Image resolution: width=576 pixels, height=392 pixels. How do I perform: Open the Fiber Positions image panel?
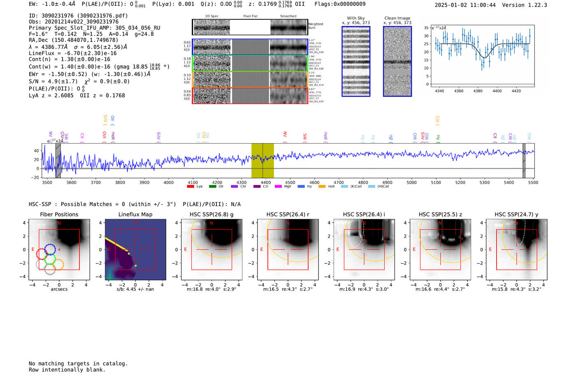pos(59,250)
